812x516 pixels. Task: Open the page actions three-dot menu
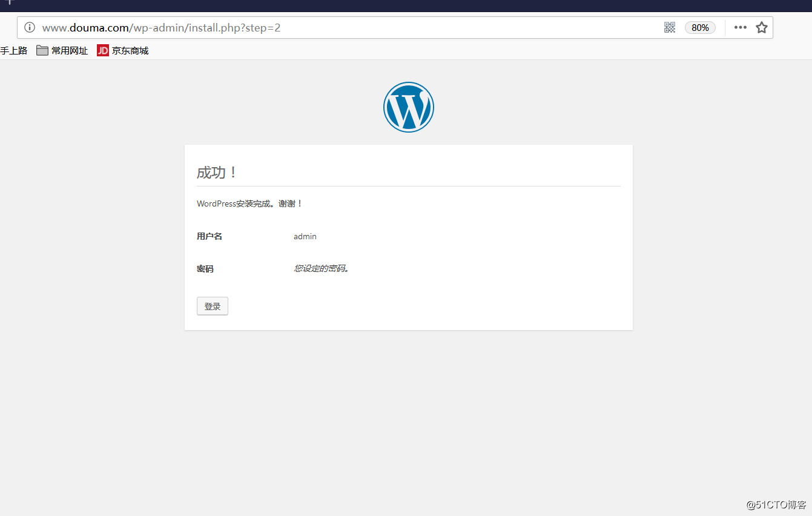click(x=741, y=27)
